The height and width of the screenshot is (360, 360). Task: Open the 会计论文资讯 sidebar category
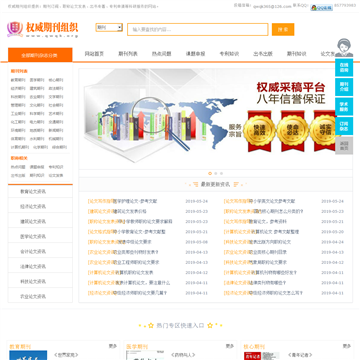point(40,251)
